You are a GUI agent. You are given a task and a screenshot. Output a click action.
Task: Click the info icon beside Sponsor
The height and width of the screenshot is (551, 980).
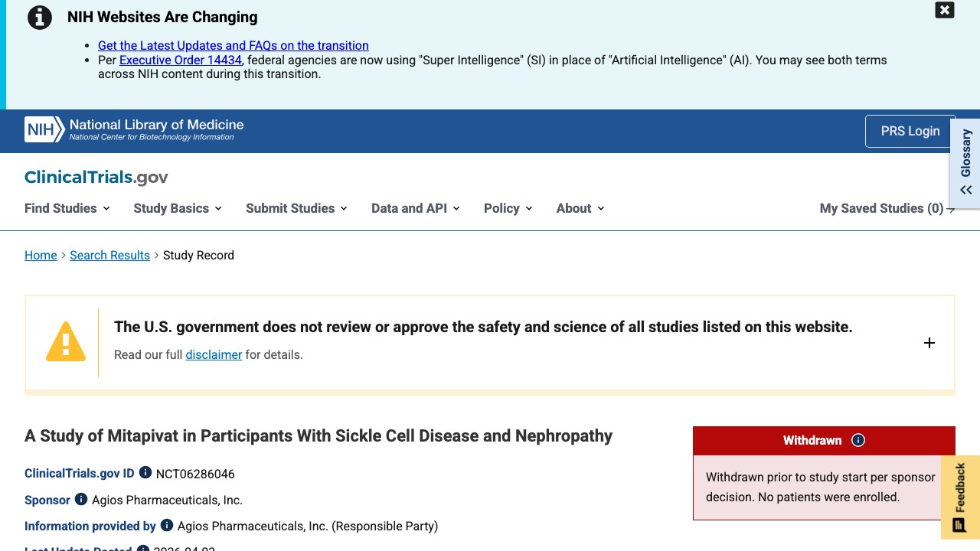81,499
